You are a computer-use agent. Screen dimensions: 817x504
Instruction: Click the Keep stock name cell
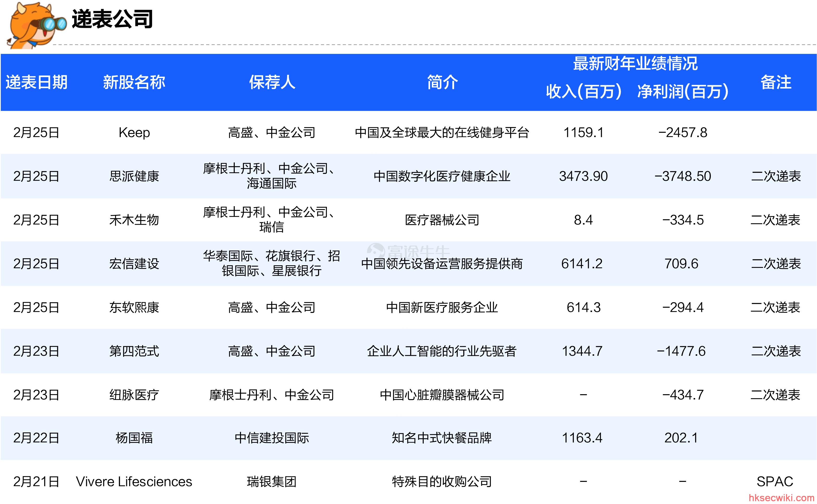[x=134, y=133]
